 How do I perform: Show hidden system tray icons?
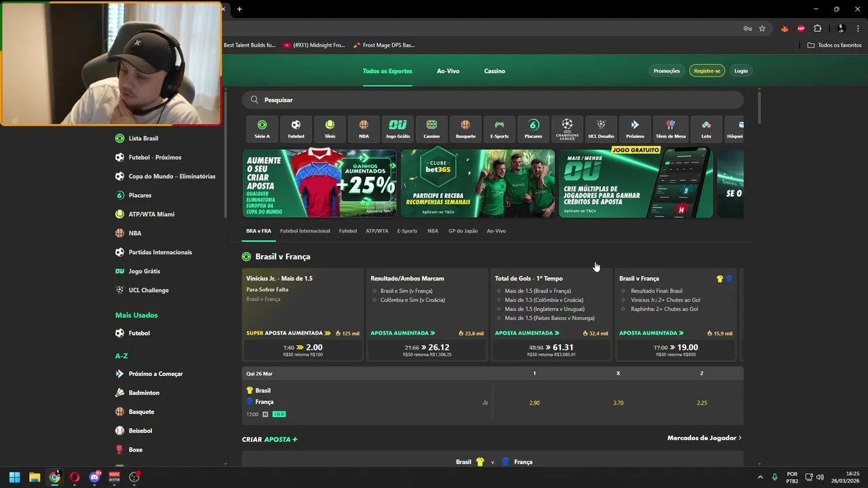pyautogui.click(x=759, y=477)
